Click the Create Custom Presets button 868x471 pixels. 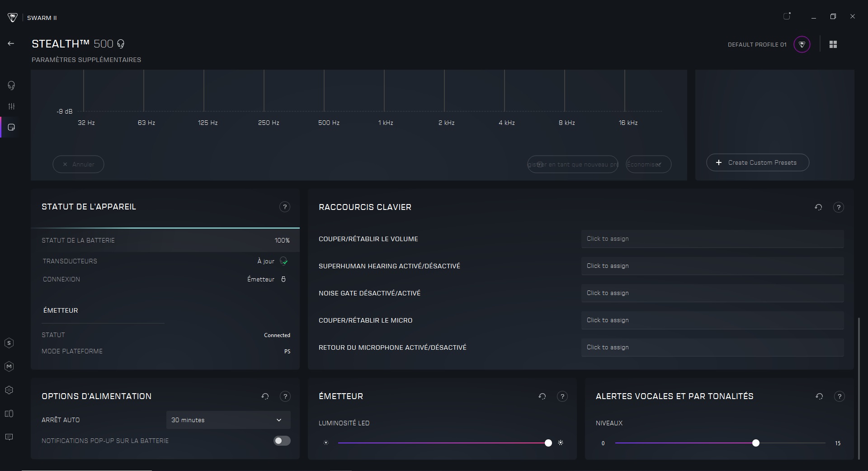[758, 162]
